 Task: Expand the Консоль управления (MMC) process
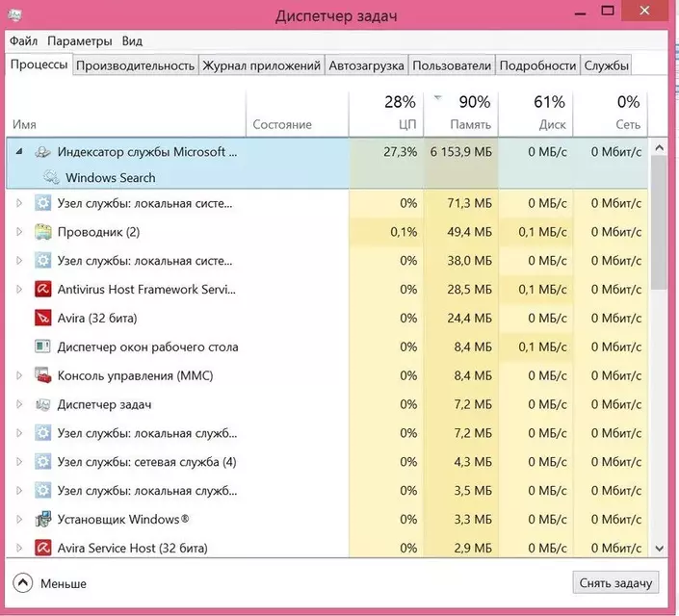point(19,375)
